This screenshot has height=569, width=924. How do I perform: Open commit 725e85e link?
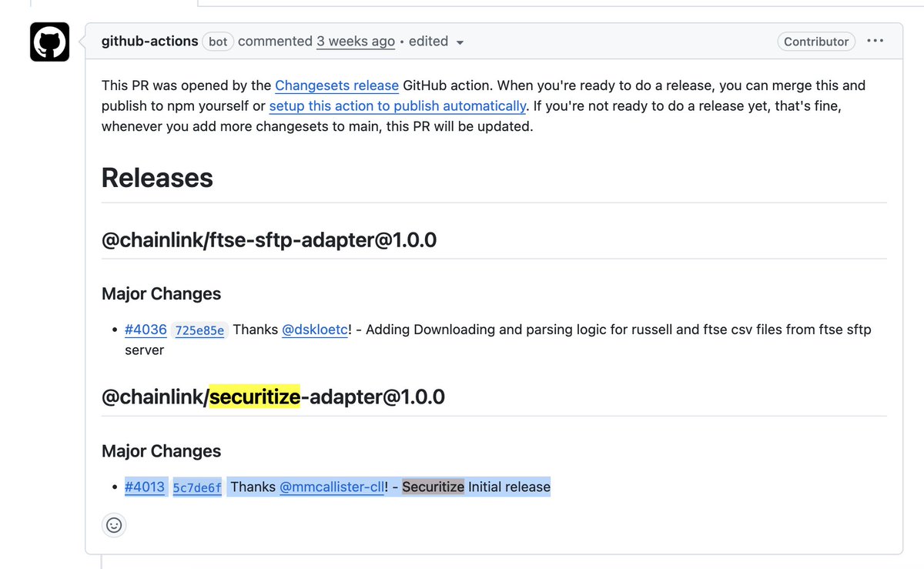click(x=199, y=330)
